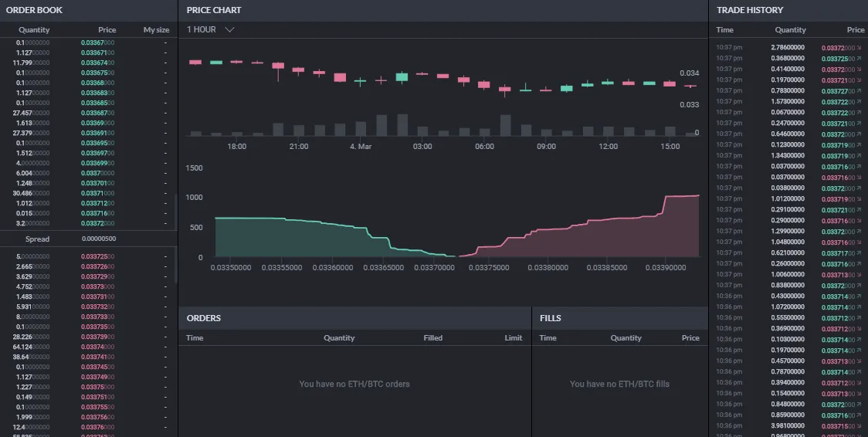
Task: Select the ask order priced 0.03367000
Action: (x=89, y=42)
